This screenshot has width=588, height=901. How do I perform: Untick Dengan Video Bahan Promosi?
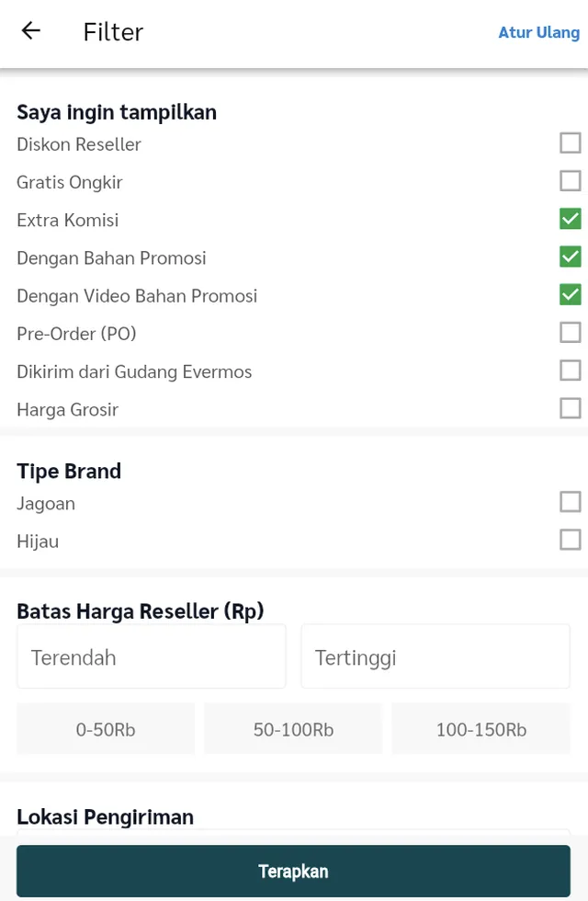pyautogui.click(x=570, y=294)
